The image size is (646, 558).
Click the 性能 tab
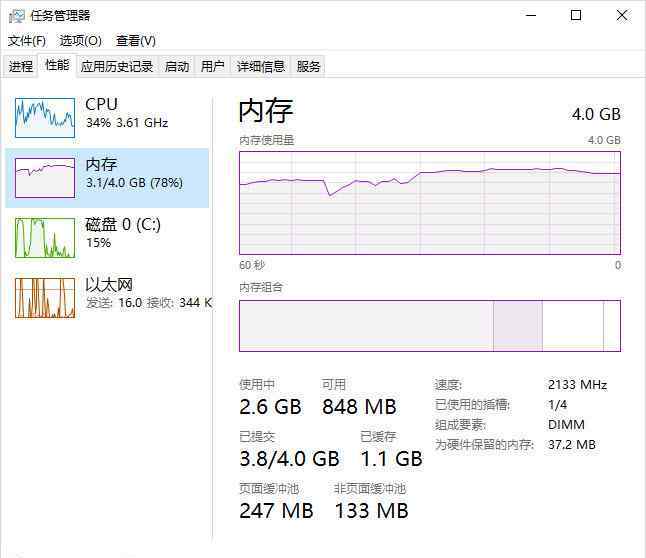pyautogui.click(x=57, y=65)
